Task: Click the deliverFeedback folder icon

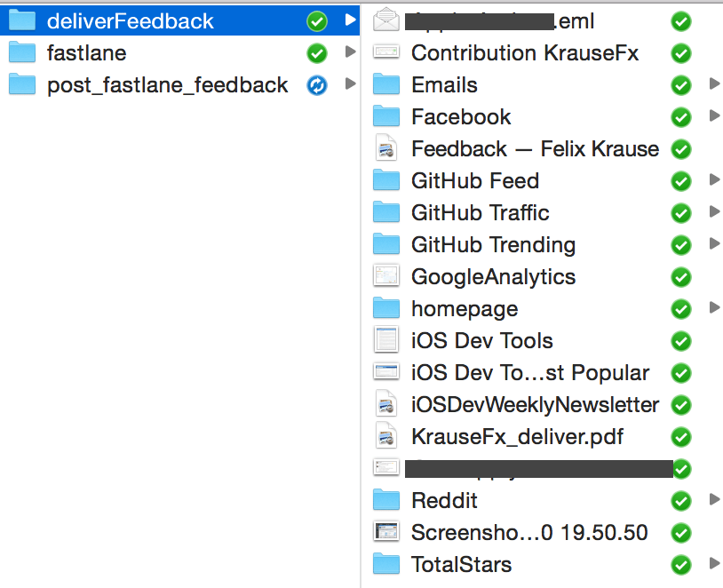Action: click(21, 20)
